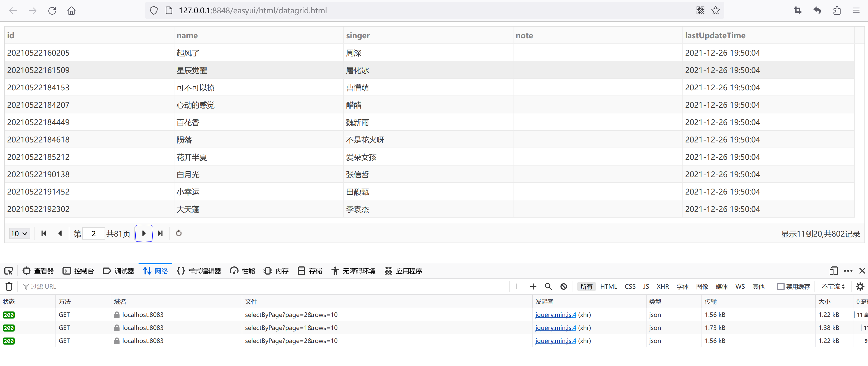Switch to the 查看器 inspector tab
The width and height of the screenshot is (868, 366).
[38, 271]
